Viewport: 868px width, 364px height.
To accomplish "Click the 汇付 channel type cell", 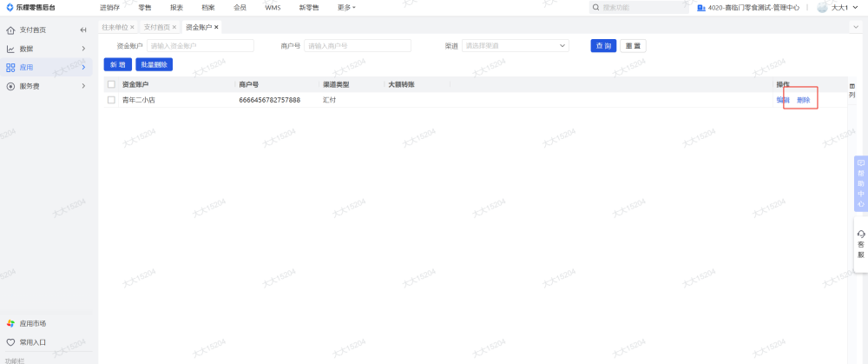I will [329, 100].
